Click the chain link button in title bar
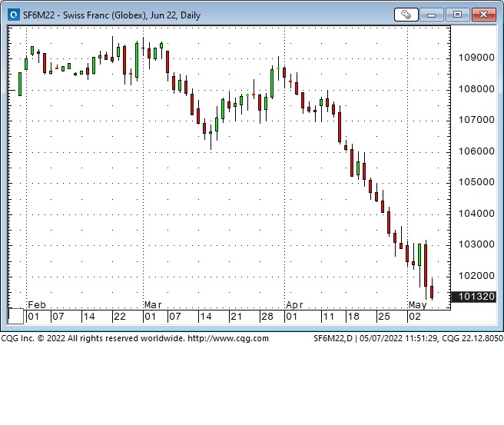The image size is (504, 425). point(406,15)
